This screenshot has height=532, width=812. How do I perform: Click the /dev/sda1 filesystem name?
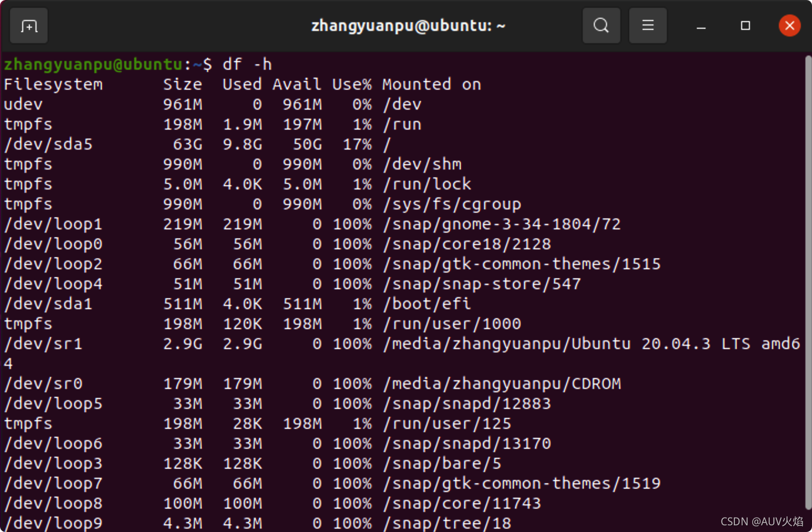coord(48,304)
